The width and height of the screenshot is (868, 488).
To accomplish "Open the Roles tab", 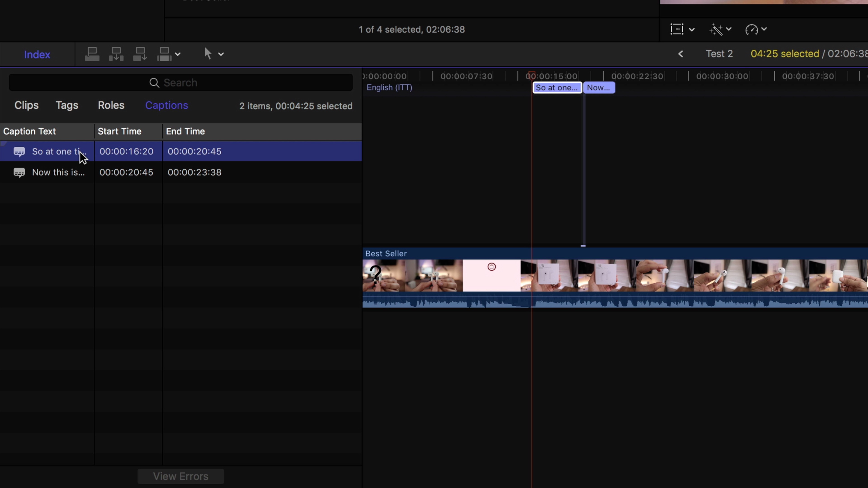I will [x=111, y=106].
